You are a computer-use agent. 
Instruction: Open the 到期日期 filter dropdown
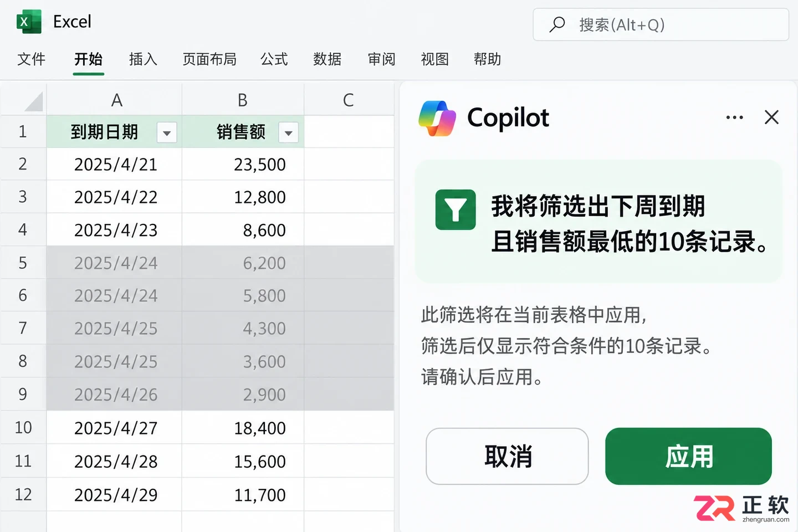click(x=167, y=132)
